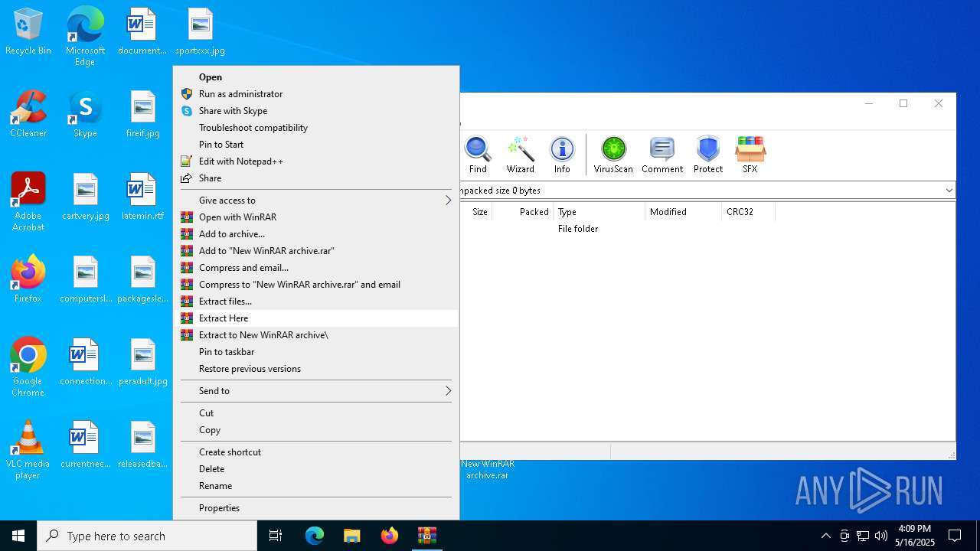
Task: Open Properties from the context menu
Action: [316, 508]
